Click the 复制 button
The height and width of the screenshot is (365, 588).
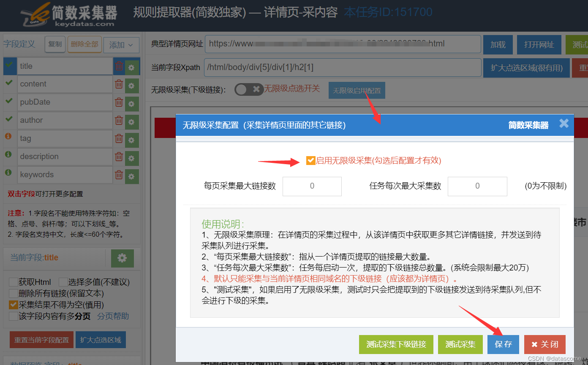(x=55, y=44)
